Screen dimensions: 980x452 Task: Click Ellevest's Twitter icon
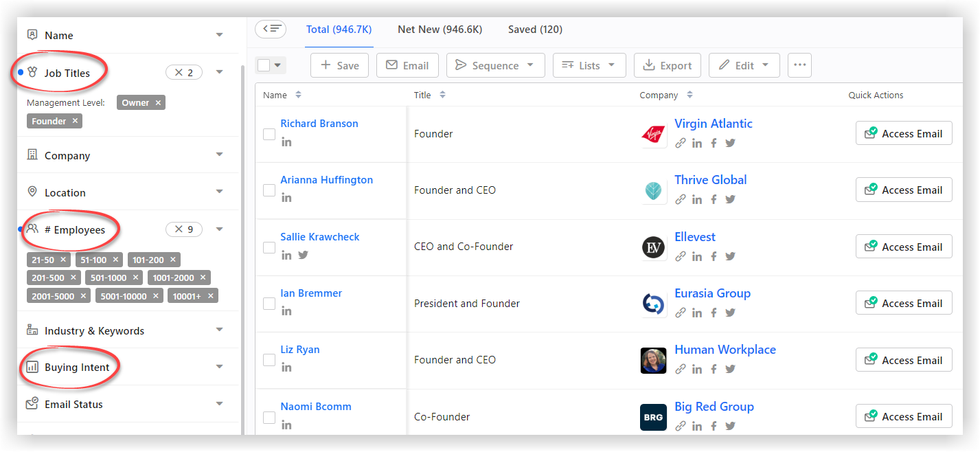pyautogui.click(x=730, y=256)
